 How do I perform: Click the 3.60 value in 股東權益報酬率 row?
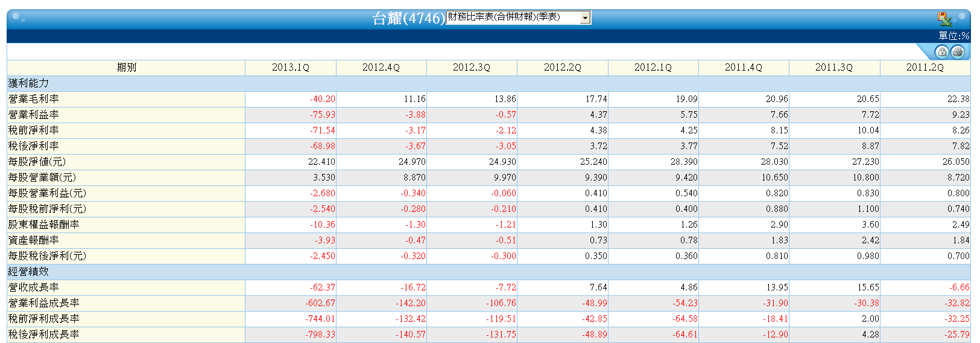click(x=870, y=225)
